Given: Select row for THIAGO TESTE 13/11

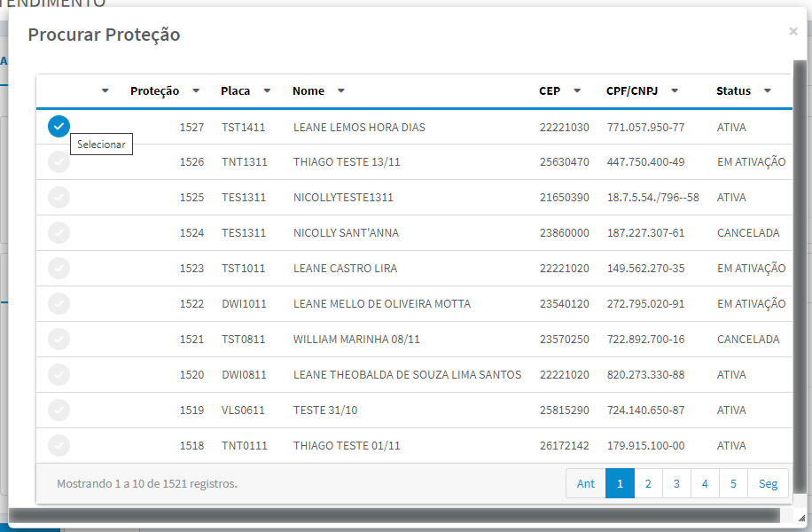Looking at the screenshot, I should (x=59, y=161).
